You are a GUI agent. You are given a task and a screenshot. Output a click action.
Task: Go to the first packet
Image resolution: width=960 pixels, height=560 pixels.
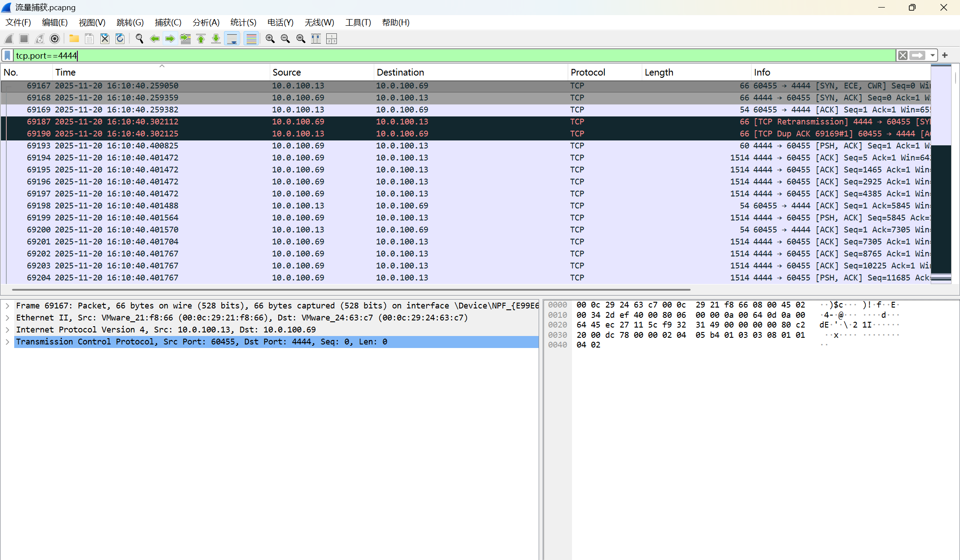(201, 39)
